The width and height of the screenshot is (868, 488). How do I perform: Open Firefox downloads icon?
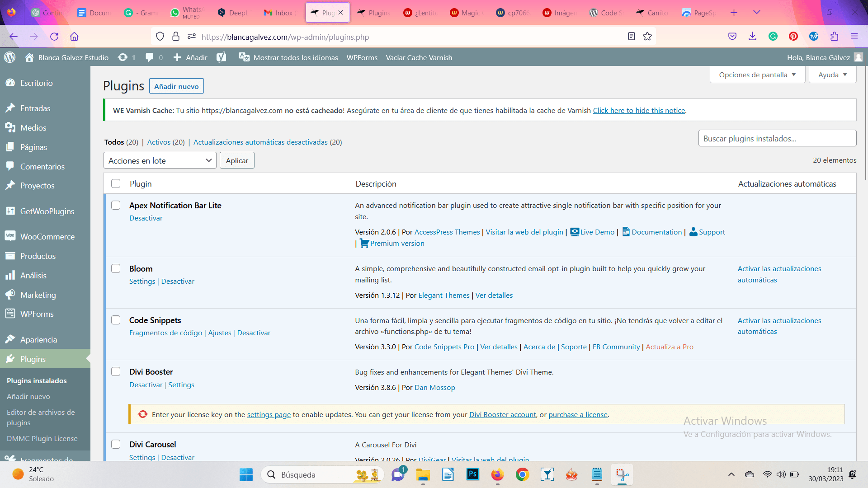coord(752,37)
